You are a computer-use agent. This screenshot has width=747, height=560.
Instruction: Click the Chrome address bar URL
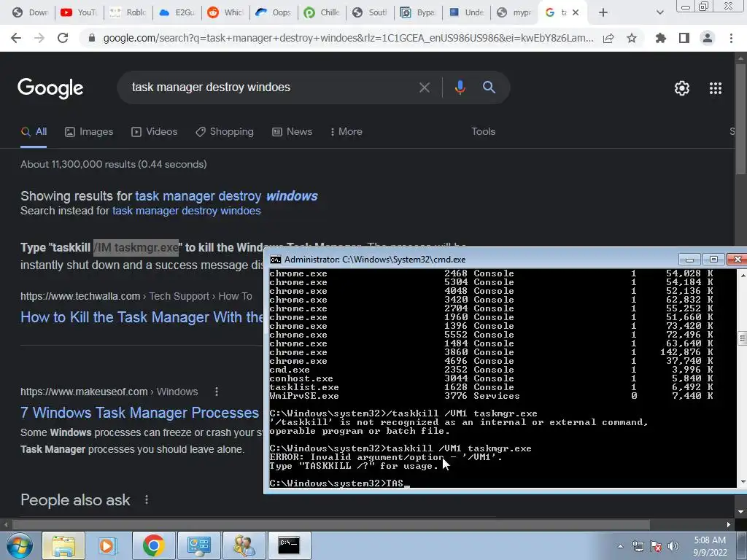pos(348,38)
